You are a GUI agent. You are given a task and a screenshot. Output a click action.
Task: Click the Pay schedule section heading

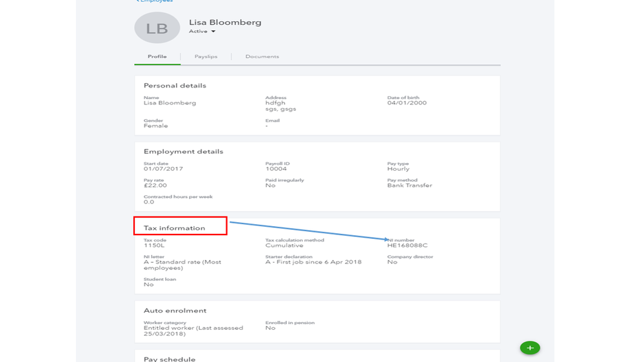[169, 359]
